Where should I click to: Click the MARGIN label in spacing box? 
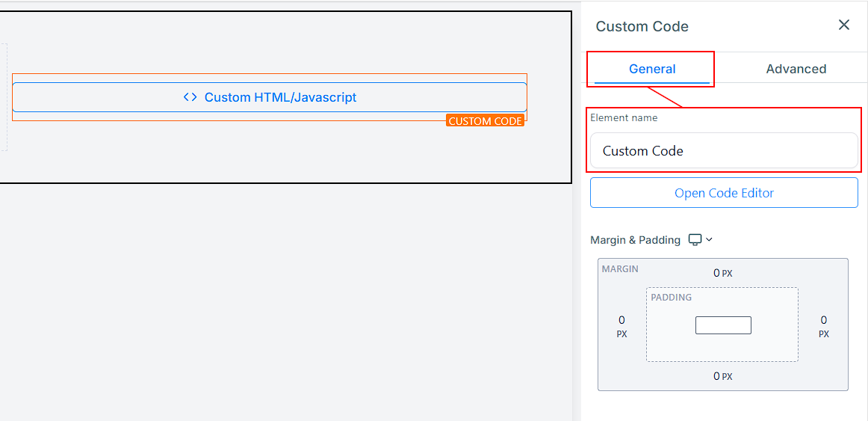pos(620,268)
